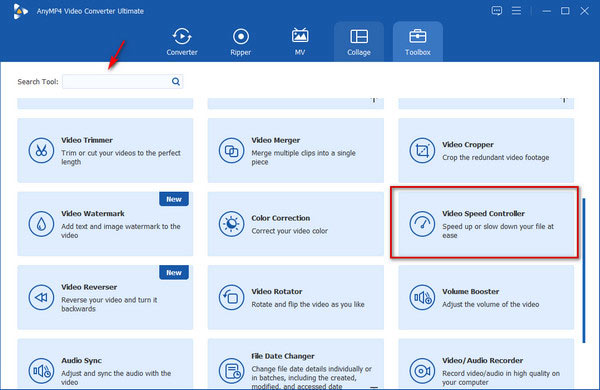Viewport: 600px width, 390px height.
Task: Open the Video Trimmer title
Action: coord(87,140)
